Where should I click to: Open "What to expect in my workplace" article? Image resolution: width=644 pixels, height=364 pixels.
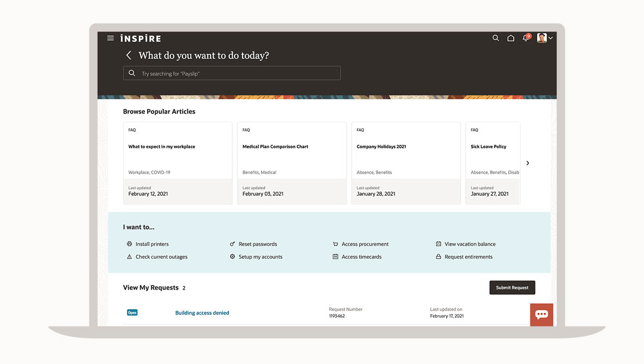(162, 147)
